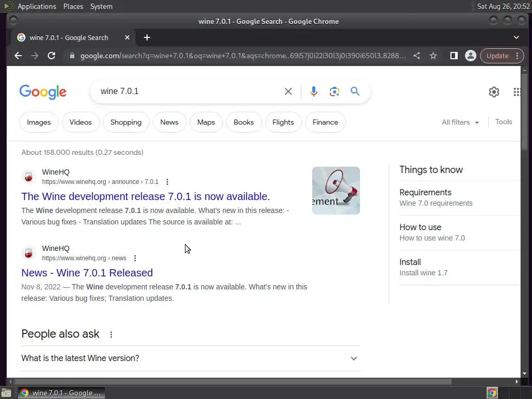The width and height of the screenshot is (532, 399).
Task: Click WineHQ favicon of news result
Action: [29, 253]
